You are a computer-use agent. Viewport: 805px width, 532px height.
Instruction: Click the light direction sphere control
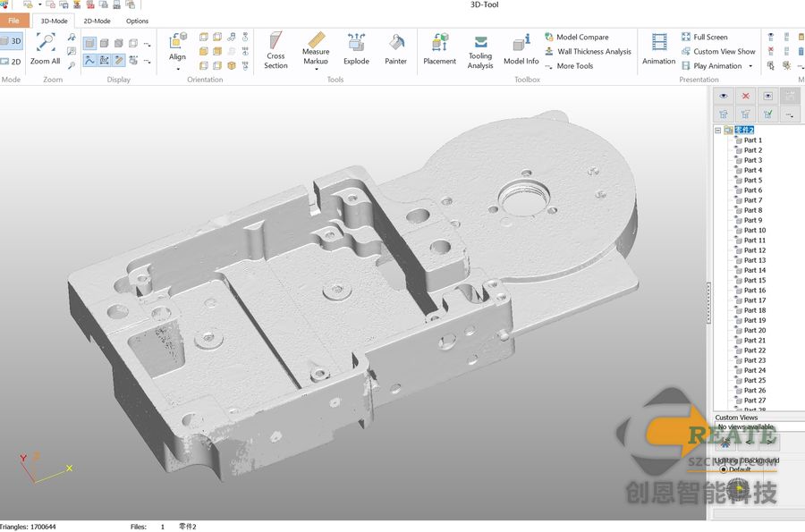[740, 488]
